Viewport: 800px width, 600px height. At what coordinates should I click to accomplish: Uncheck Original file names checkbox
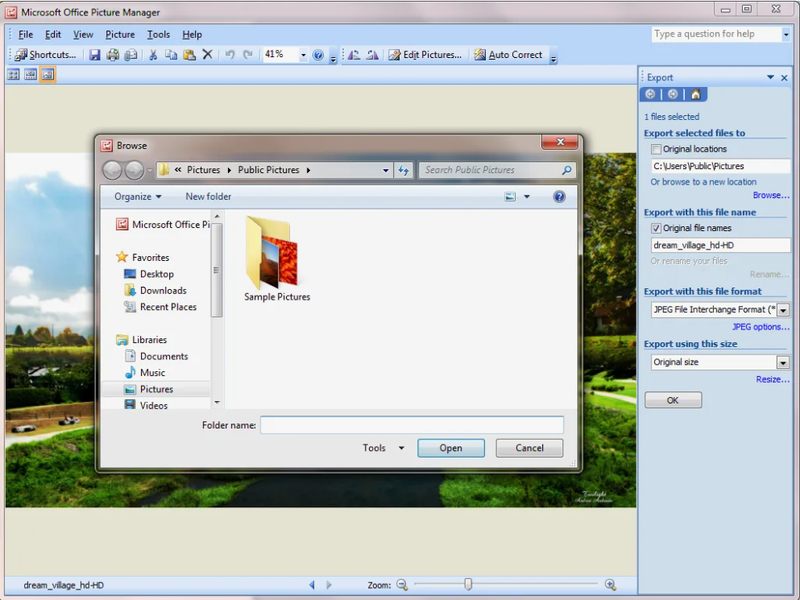[x=656, y=228]
